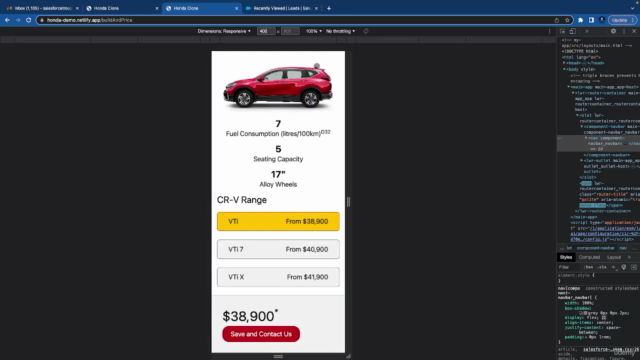Open the Computed pane tab
Screen dimensions: 640x360
589,257
